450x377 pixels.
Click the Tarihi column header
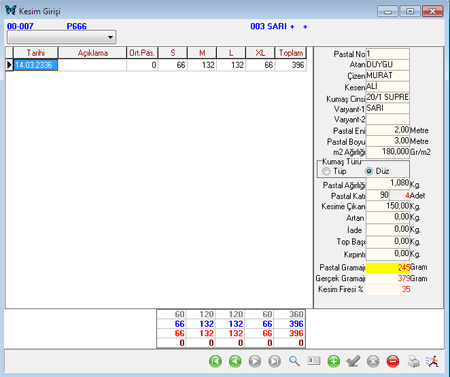(36, 53)
